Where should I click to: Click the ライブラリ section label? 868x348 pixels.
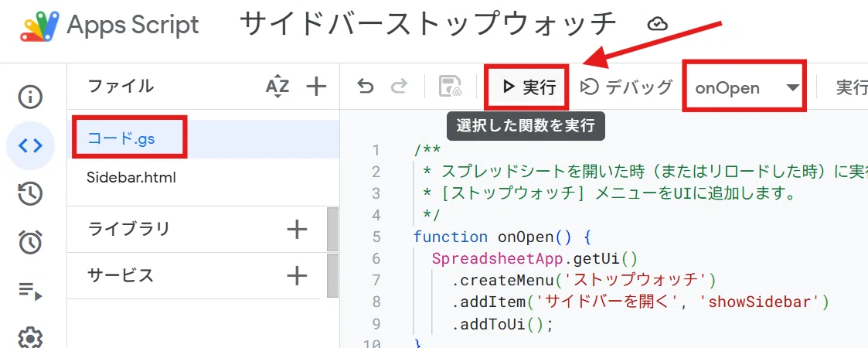128,229
